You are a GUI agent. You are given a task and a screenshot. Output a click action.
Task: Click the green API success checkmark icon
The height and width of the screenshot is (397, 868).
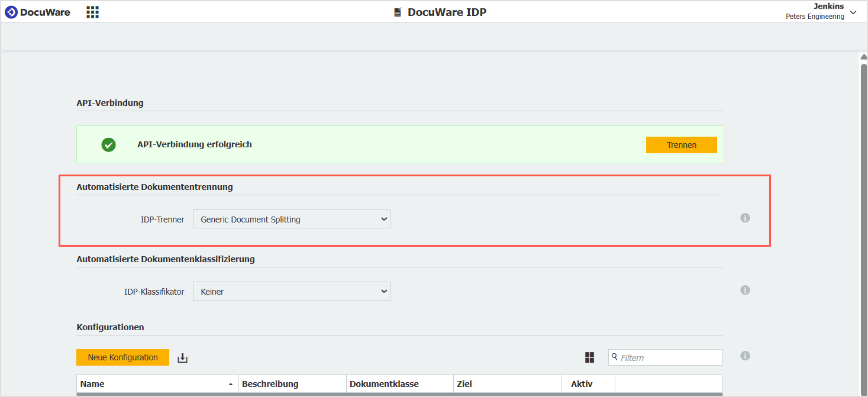(x=108, y=144)
